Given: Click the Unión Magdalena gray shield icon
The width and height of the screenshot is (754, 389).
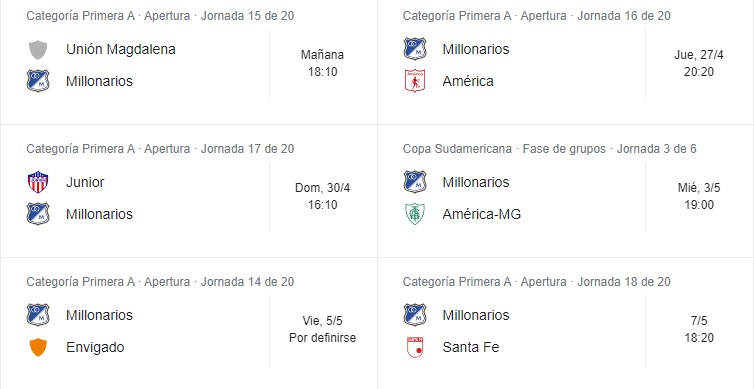Looking at the screenshot, I should (x=38, y=50).
